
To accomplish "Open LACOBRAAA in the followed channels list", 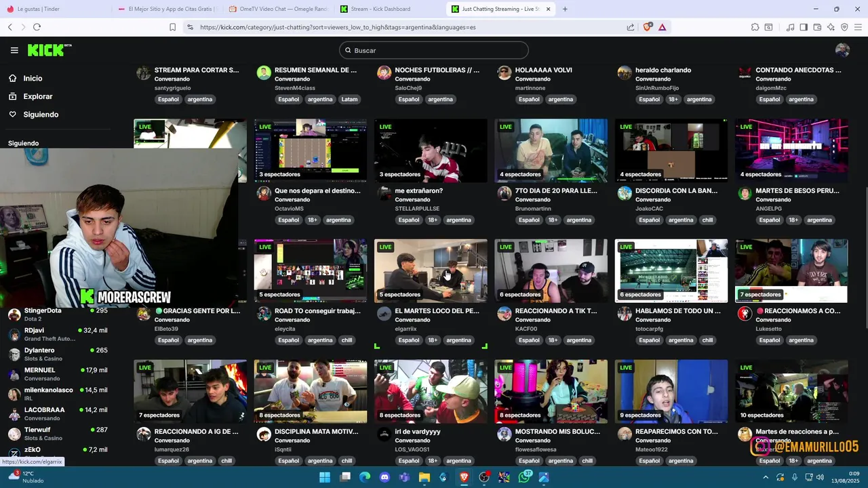I will pyautogui.click(x=58, y=413).
